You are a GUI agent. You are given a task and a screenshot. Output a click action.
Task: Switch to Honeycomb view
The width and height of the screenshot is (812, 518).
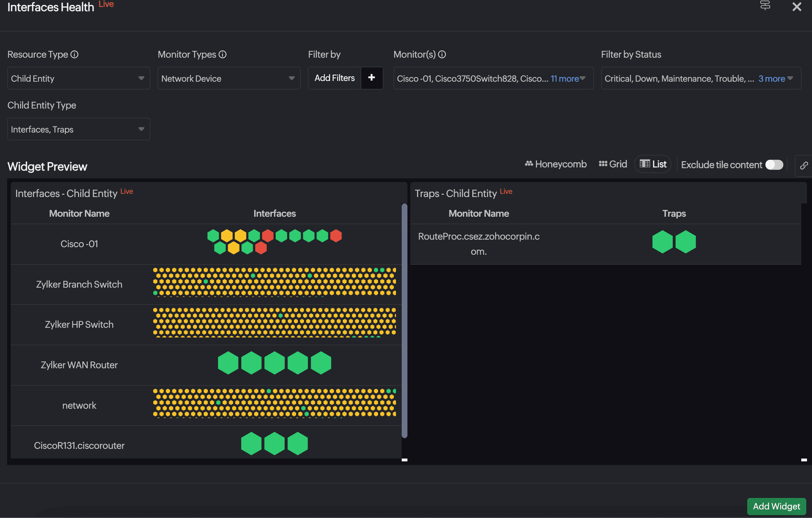pyautogui.click(x=556, y=164)
